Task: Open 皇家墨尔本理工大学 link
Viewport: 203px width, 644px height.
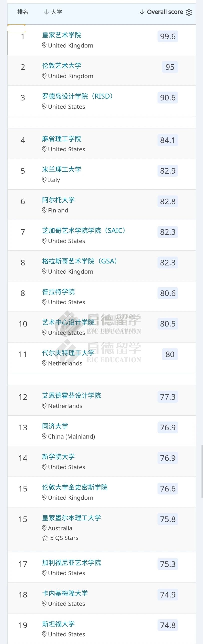Action: click(71, 518)
